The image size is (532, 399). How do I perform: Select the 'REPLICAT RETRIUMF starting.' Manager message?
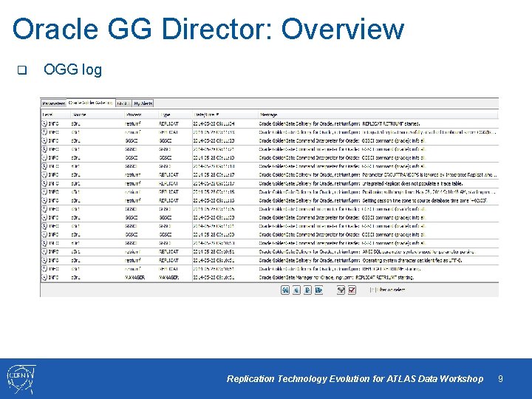[336, 277]
